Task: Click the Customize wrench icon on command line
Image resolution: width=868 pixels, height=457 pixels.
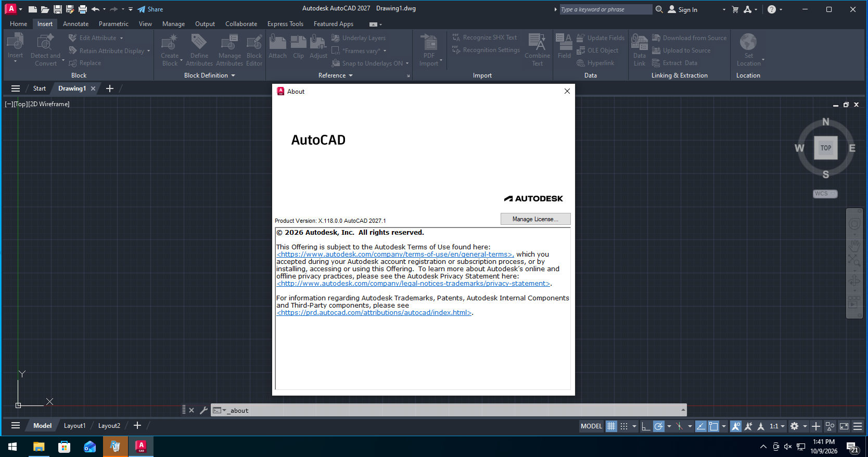Action: pos(203,410)
